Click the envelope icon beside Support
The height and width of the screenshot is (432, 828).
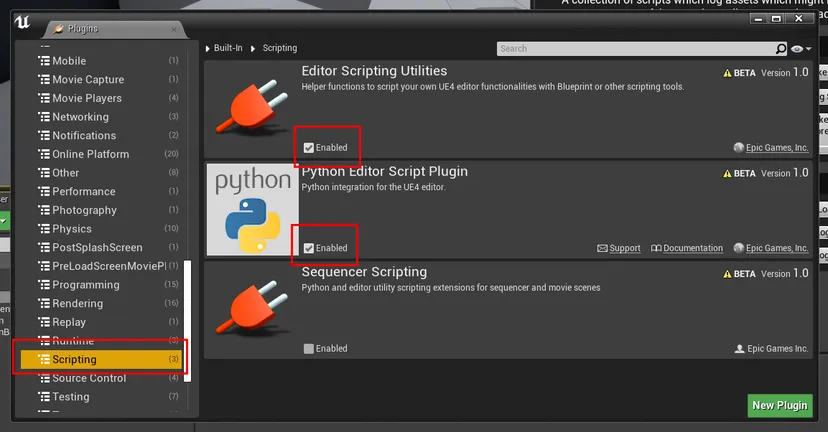[x=602, y=248]
